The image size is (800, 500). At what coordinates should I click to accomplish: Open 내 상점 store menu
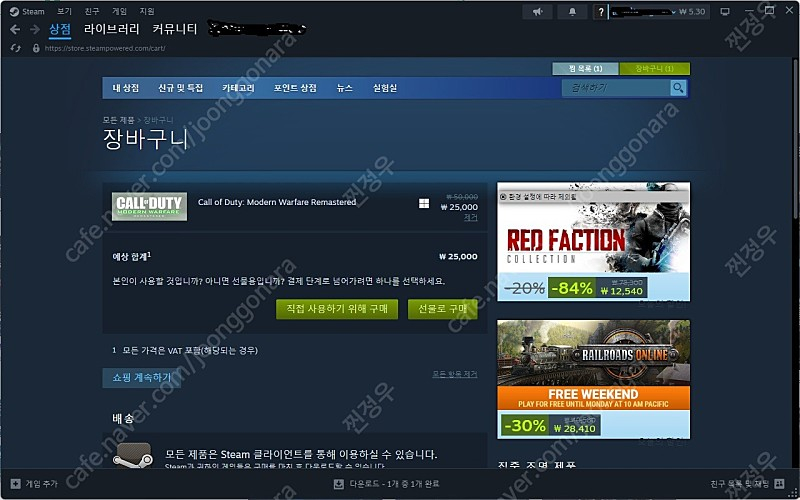(x=126, y=88)
